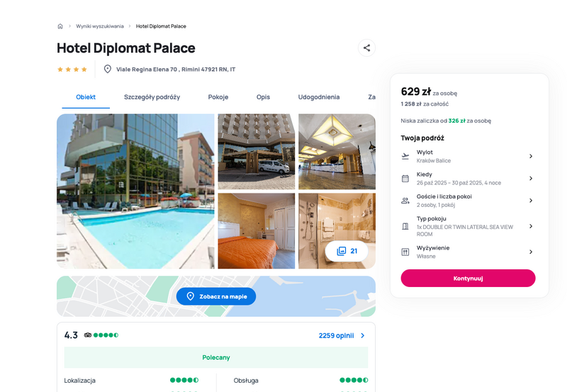The height and width of the screenshot is (392, 567).
Task: Click the location pin beside hotel address
Action: pos(108,69)
